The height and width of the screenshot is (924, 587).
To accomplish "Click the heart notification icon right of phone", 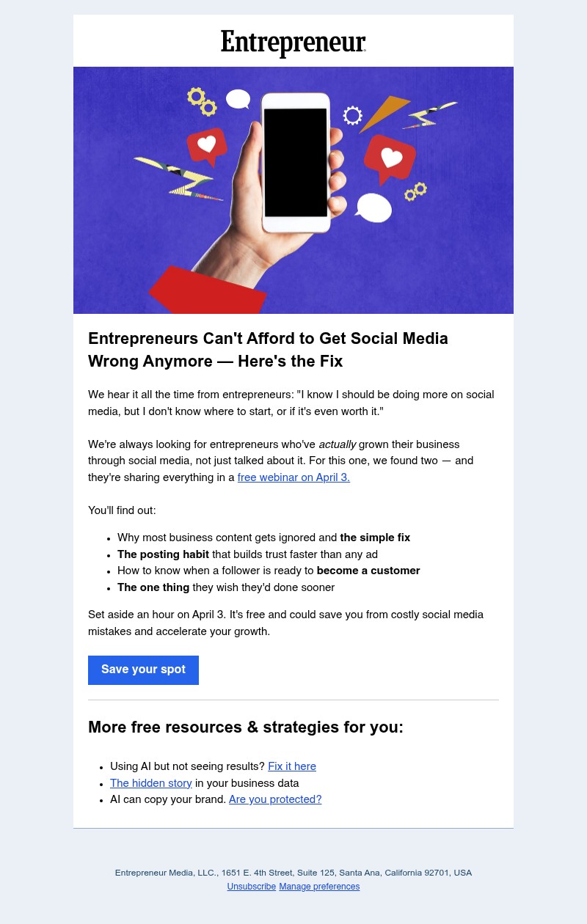I will click(x=391, y=157).
